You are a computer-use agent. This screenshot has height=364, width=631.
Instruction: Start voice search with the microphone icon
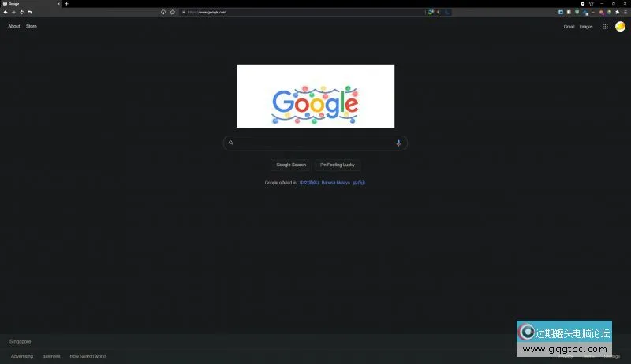coord(398,143)
